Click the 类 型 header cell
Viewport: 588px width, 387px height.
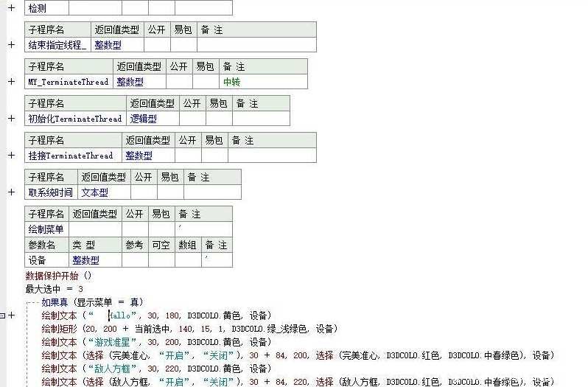click(95, 245)
